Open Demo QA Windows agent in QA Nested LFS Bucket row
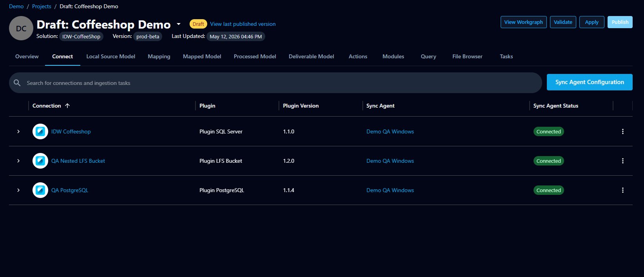Viewport: 644px width, 277px height. click(x=390, y=161)
